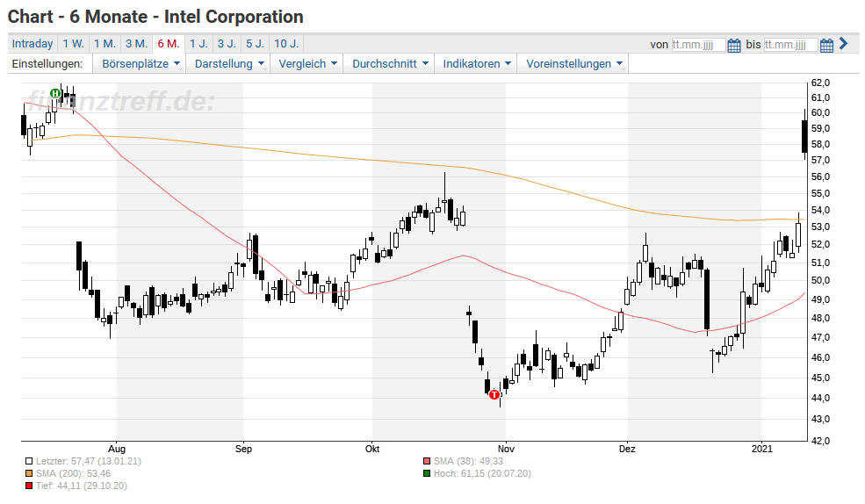
Task: Click 'Tief: 44,11 (29.10.20)' legend text
Action: tap(81, 486)
